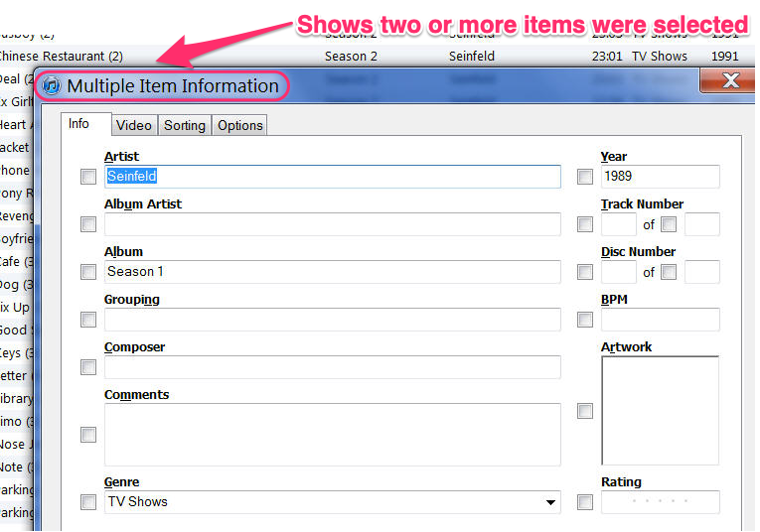Click the BPM text field
760x532 pixels.
[x=660, y=320]
